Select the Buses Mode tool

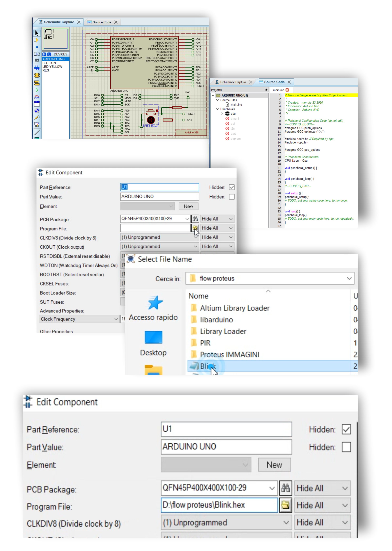37,68
